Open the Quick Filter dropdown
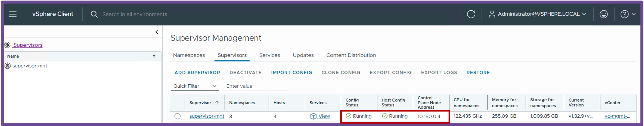Viewport: 644px width, 126px height. (195, 86)
